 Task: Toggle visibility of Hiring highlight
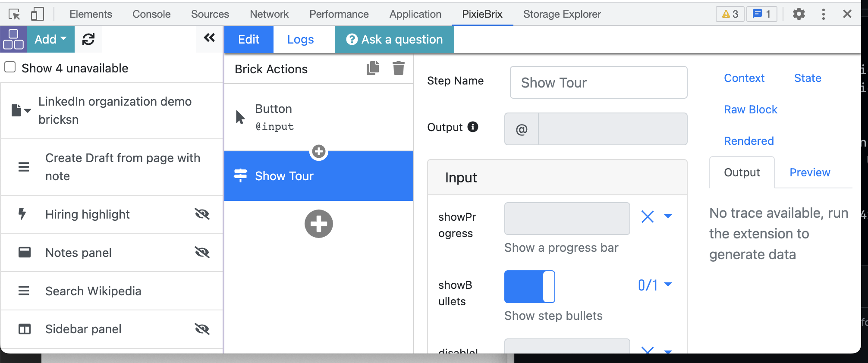coord(202,214)
